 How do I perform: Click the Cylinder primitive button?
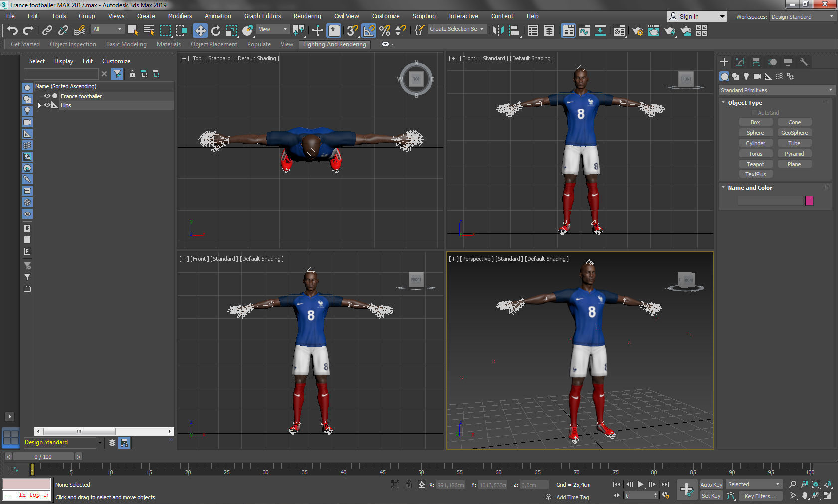(x=755, y=143)
